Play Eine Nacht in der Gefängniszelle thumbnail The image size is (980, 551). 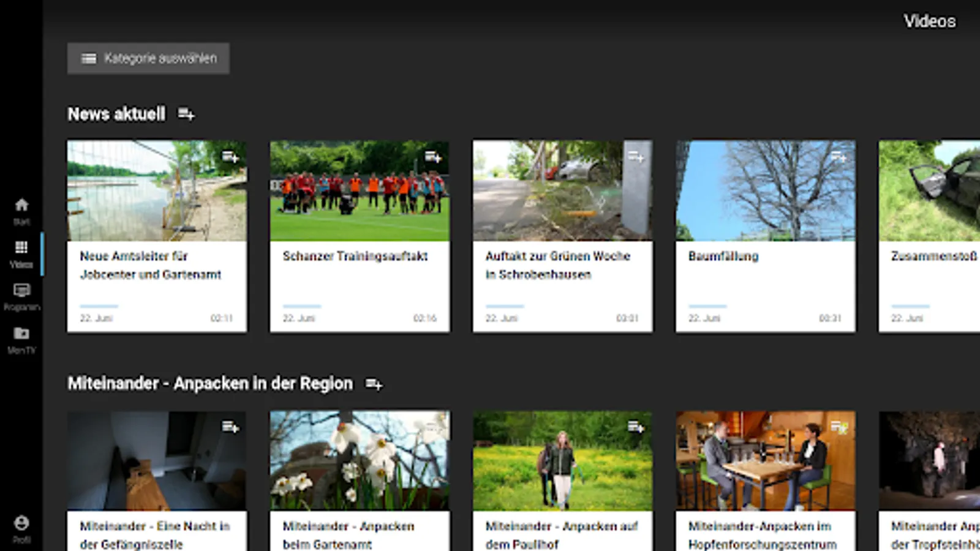click(x=157, y=460)
